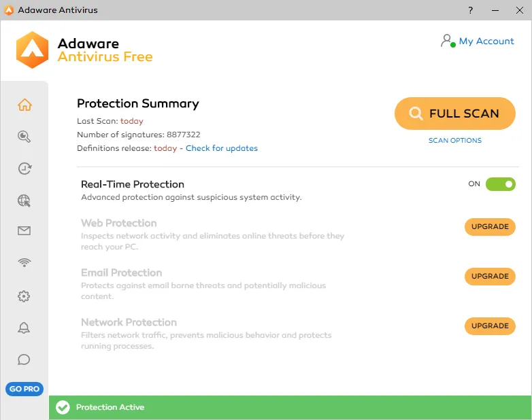532x420 pixels.
Task: Click the help question mark icon
Action: [x=470, y=10]
